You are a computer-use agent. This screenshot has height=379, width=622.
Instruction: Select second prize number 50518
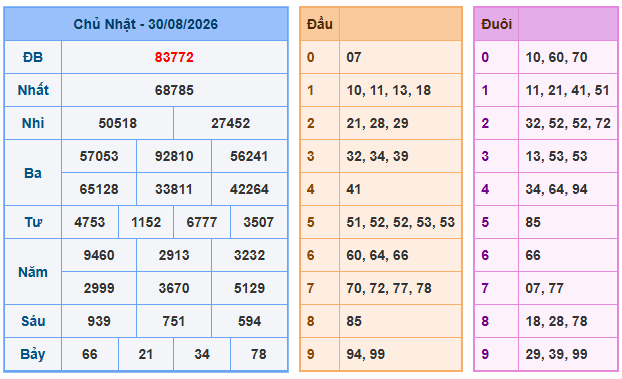pyautogui.click(x=118, y=123)
